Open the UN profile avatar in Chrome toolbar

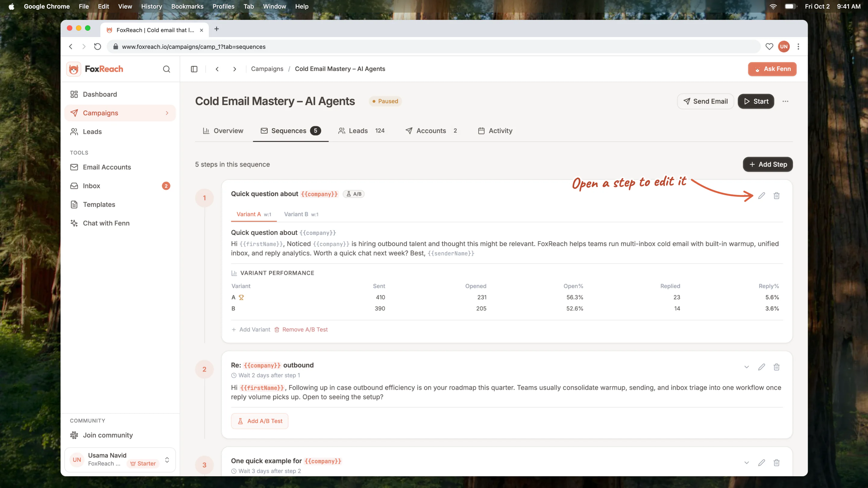click(x=784, y=46)
